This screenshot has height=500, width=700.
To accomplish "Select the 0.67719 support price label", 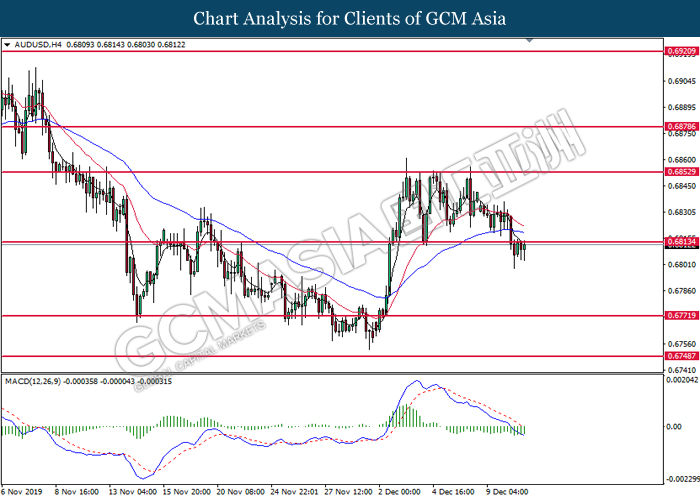I will [x=682, y=315].
